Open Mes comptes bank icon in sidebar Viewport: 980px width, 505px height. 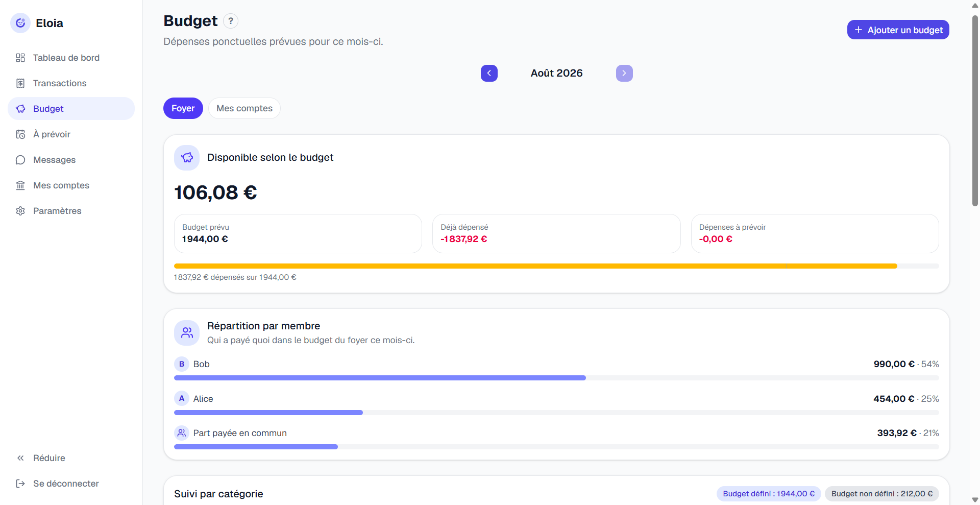20,185
